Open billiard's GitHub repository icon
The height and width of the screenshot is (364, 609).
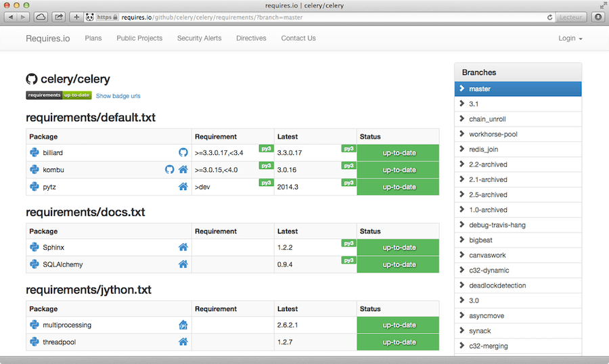183,153
